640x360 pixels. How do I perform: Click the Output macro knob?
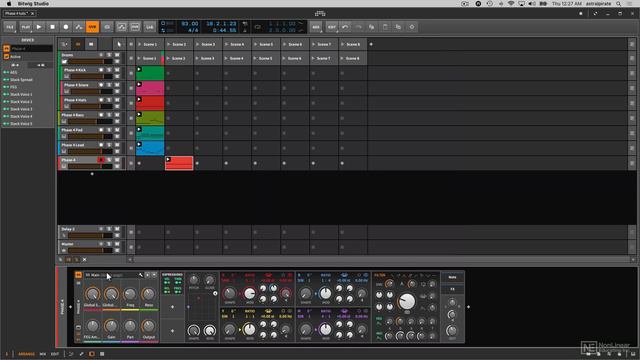click(149, 326)
